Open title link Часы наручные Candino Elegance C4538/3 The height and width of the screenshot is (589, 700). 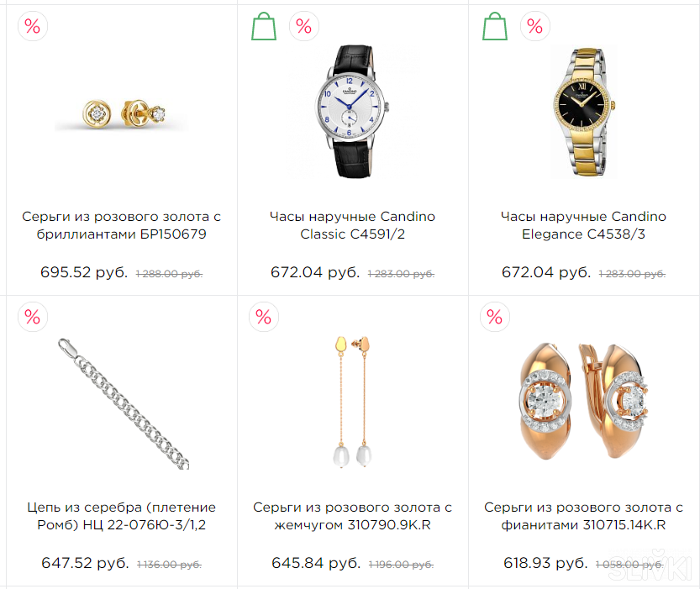pyautogui.click(x=583, y=225)
